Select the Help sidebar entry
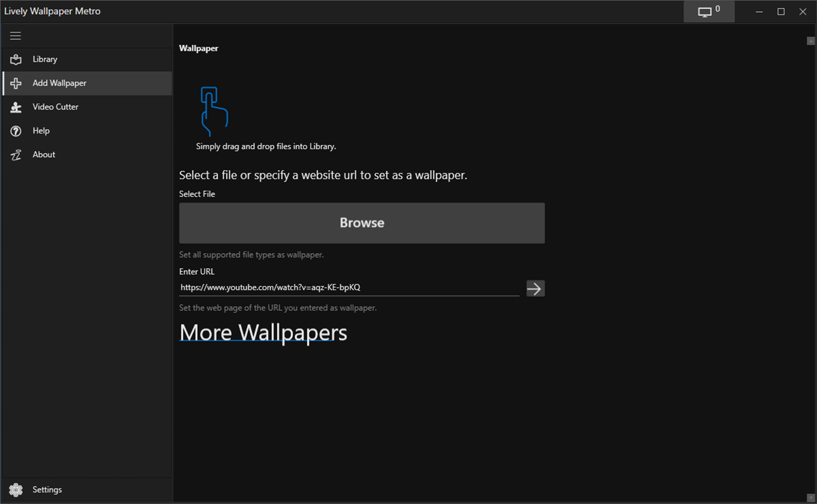 coord(41,131)
